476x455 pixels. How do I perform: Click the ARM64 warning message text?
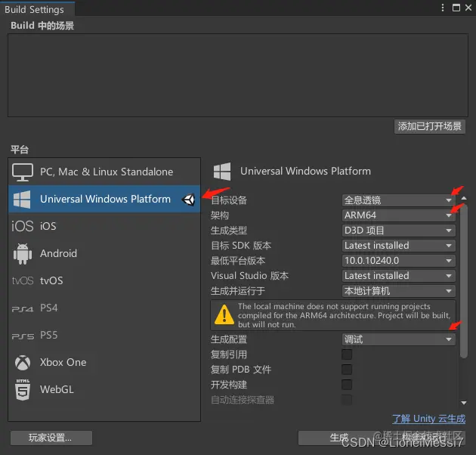coord(344,316)
